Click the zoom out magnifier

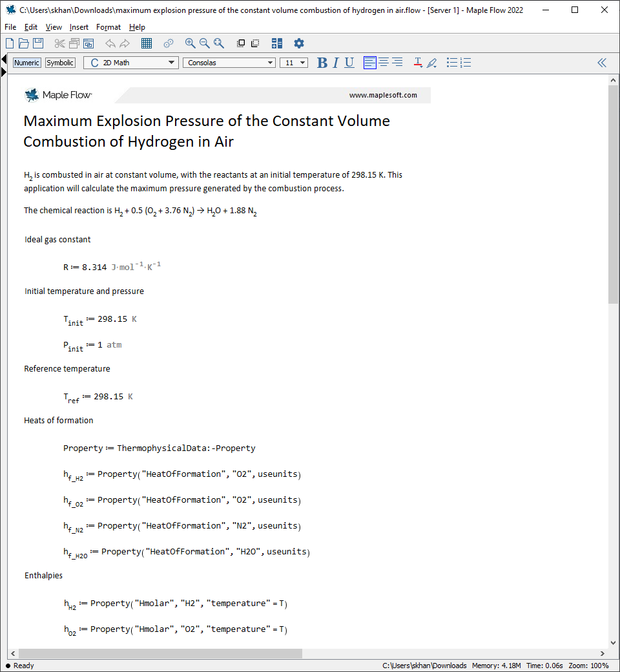(204, 43)
